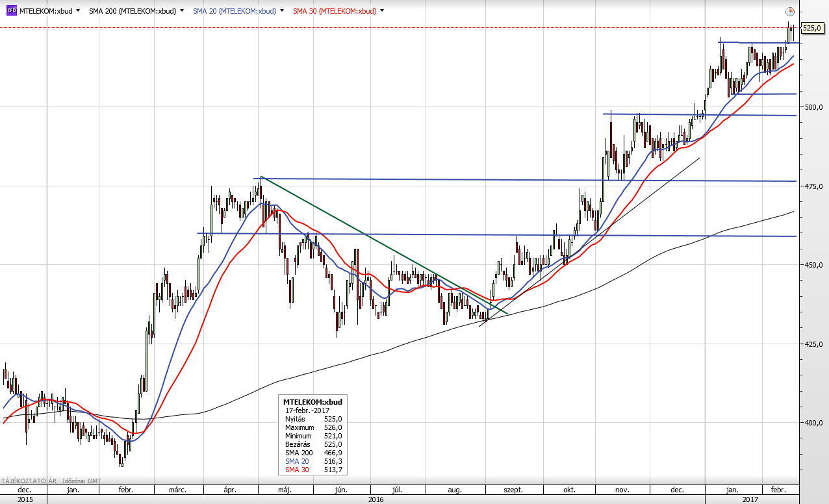
Task: Click the aug. month label
Action: [454, 490]
